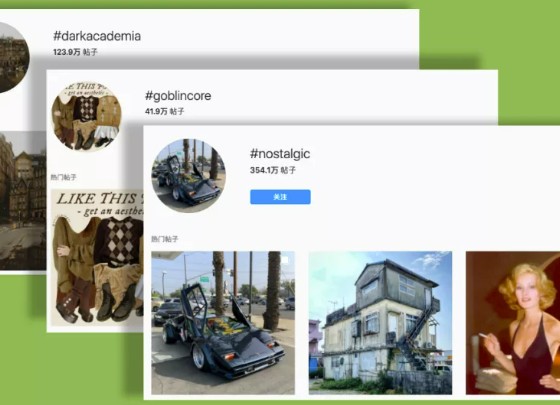Open the blonde woman post thumbnail
Screen dimensions: 560x405
point(513,323)
